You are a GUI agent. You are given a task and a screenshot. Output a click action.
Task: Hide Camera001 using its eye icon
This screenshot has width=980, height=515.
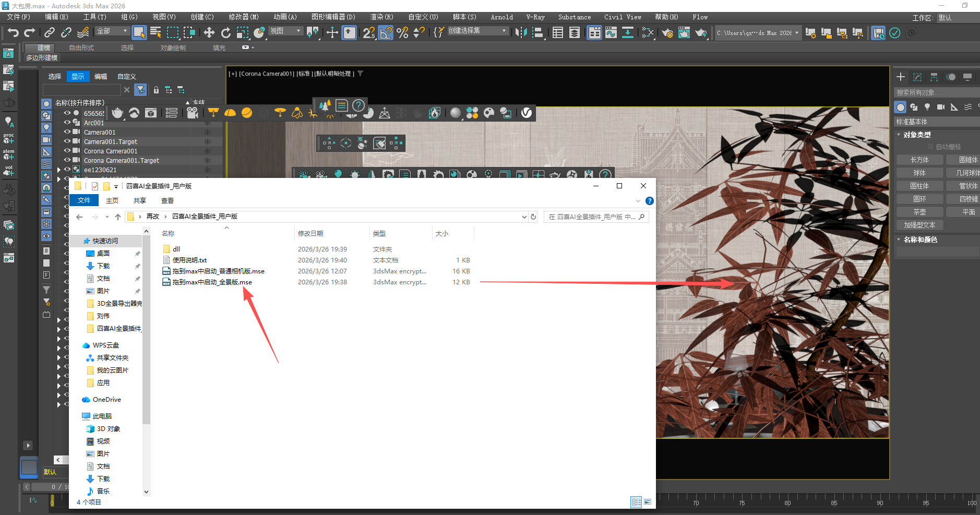pos(67,133)
